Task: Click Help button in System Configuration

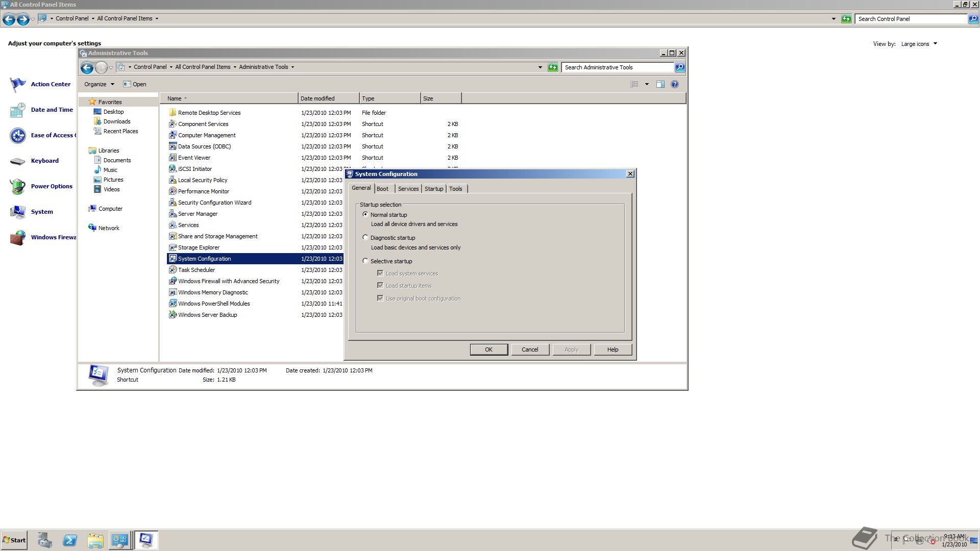Action: point(613,349)
